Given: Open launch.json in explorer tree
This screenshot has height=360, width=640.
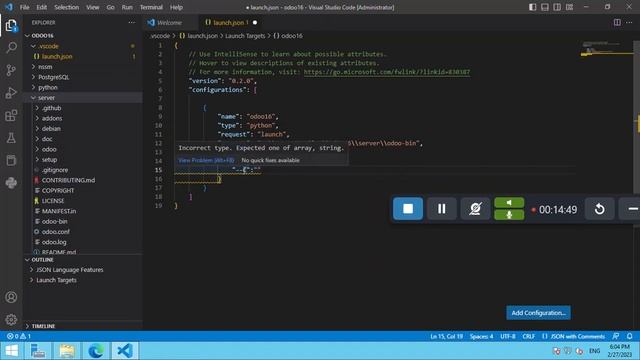Looking at the screenshot, I should (57, 56).
